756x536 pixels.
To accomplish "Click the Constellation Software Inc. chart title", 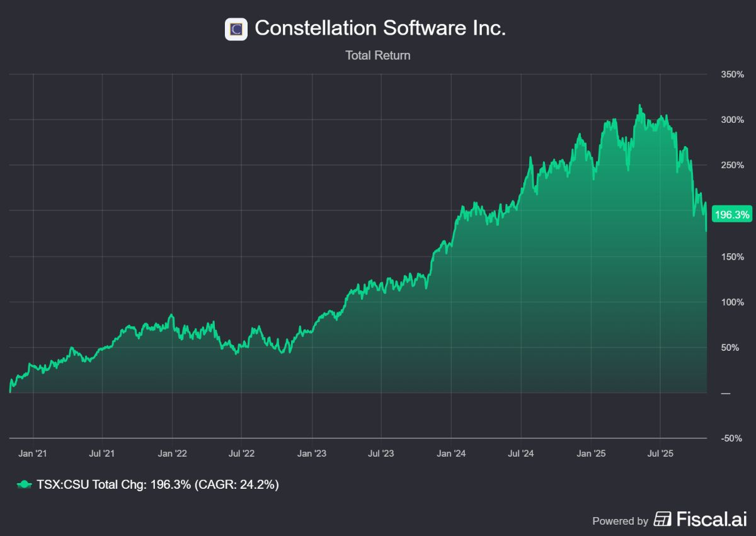I will pos(380,28).
